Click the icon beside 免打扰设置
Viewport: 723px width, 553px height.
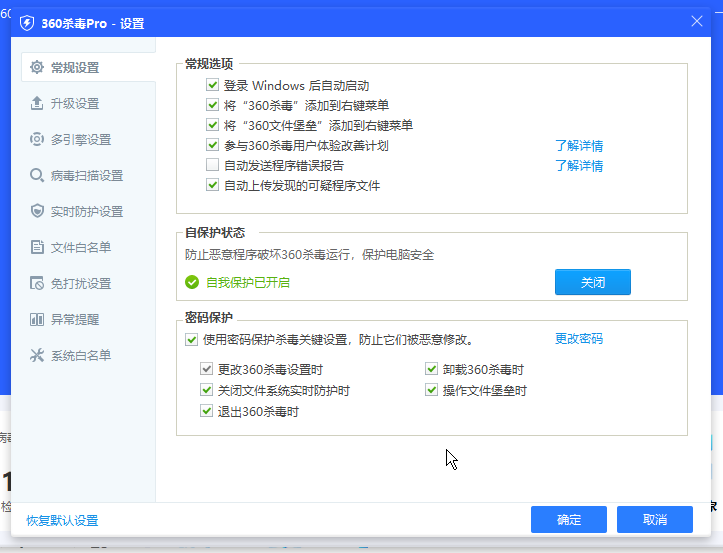pyautogui.click(x=37, y=283)
